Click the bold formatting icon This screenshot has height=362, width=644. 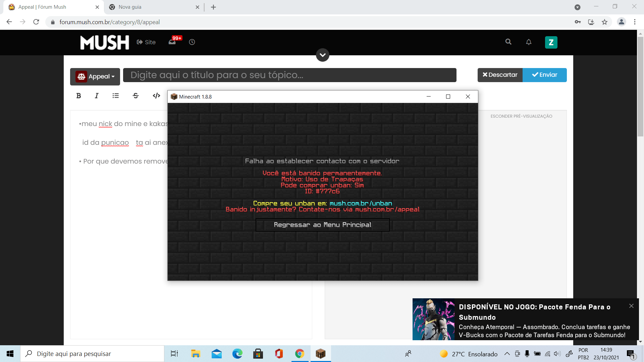(x=78, y=96)
